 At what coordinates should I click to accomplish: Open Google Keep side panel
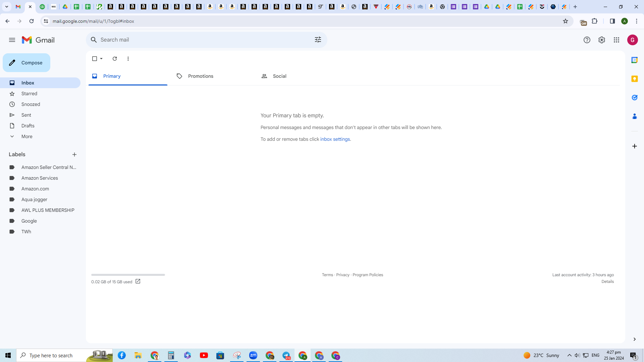pos(635,79)
